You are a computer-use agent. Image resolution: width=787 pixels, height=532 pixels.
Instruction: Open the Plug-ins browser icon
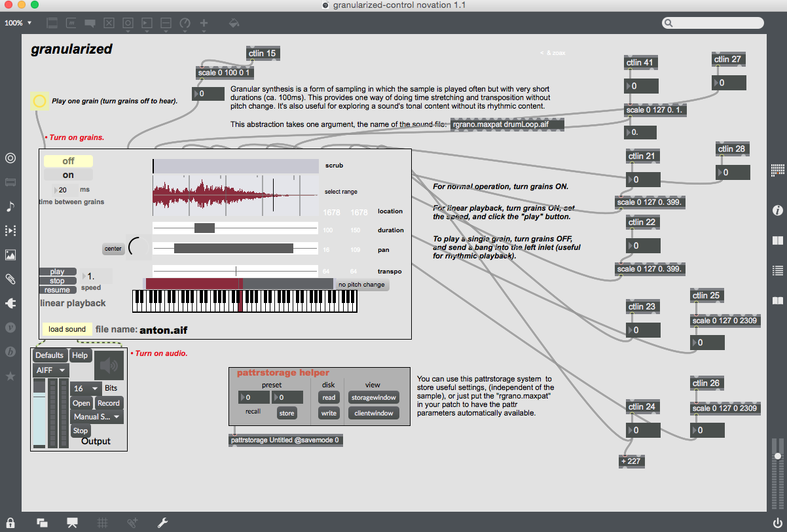pyautogui.click(x=10, y=304)
